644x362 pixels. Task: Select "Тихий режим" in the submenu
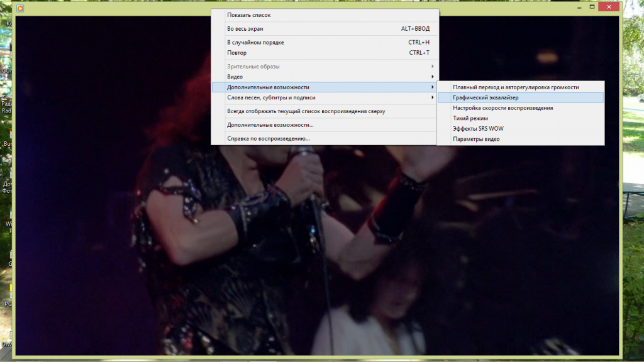click(521, 118)
